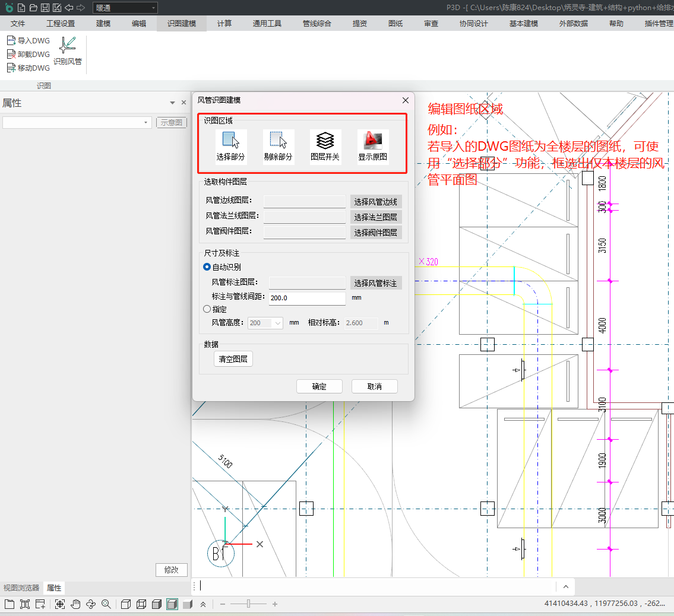Open the property panel type dropdown
This screenshot has height=616, width=674.
(x=77, y=122)
